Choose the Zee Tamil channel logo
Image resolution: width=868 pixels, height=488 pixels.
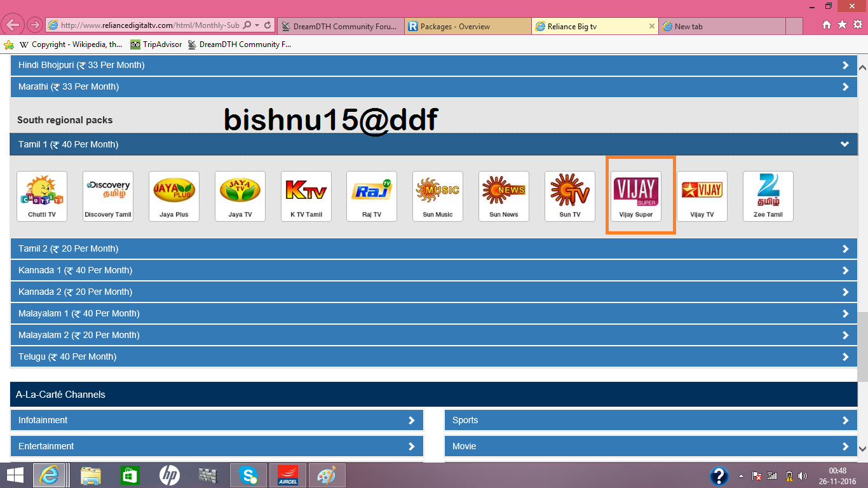(768, 196)
